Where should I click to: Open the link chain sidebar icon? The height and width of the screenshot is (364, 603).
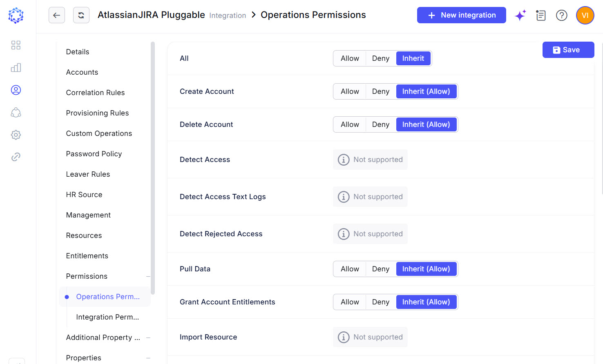16,157
